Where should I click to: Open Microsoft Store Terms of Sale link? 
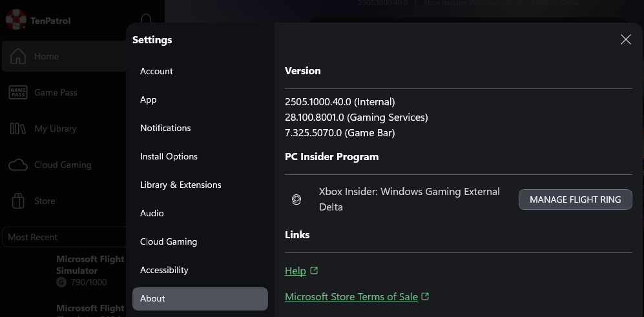click(351, 297)
